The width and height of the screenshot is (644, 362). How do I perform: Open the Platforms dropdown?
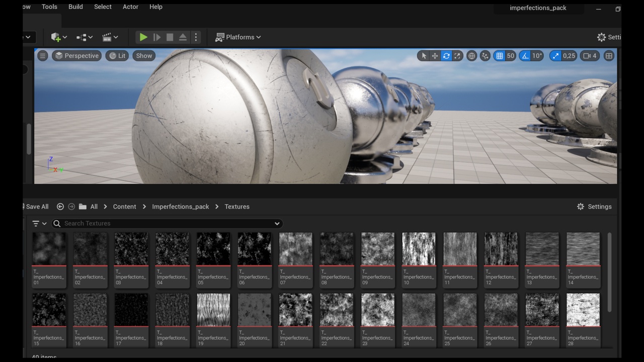point(238,37)
